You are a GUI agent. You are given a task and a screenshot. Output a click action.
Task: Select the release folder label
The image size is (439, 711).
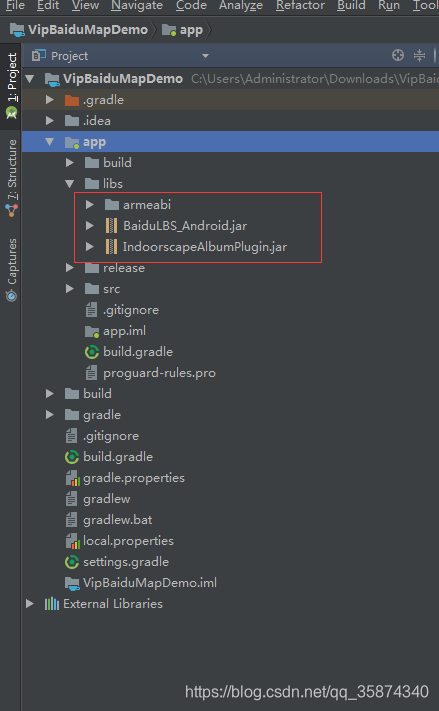124,268
